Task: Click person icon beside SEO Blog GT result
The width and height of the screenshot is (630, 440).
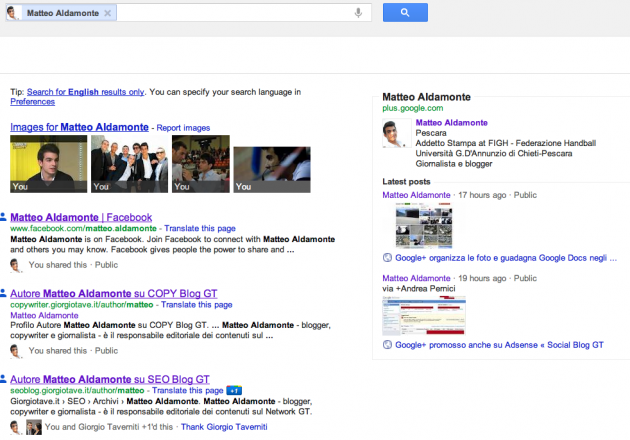Action: click(3, 379)
